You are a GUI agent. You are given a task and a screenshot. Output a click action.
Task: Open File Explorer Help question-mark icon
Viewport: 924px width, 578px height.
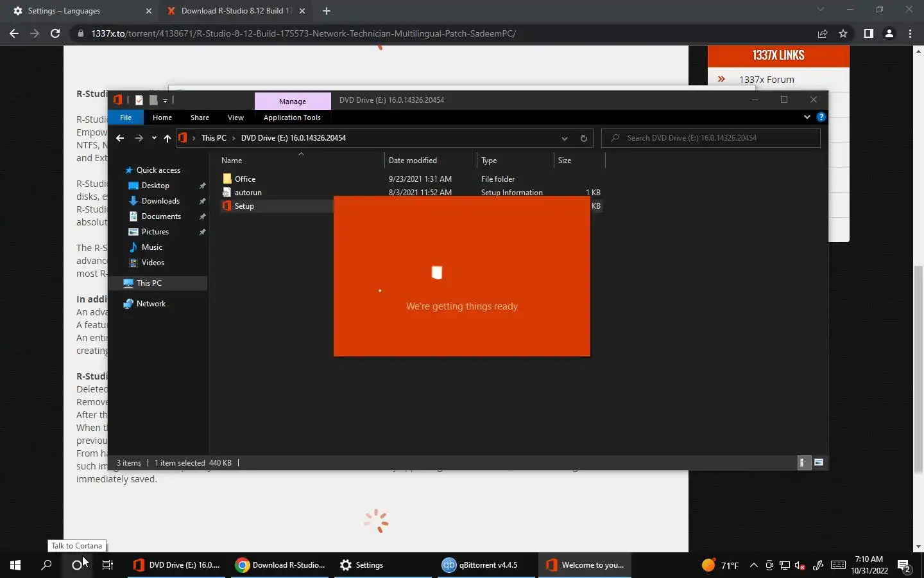(x=821, y=117)
